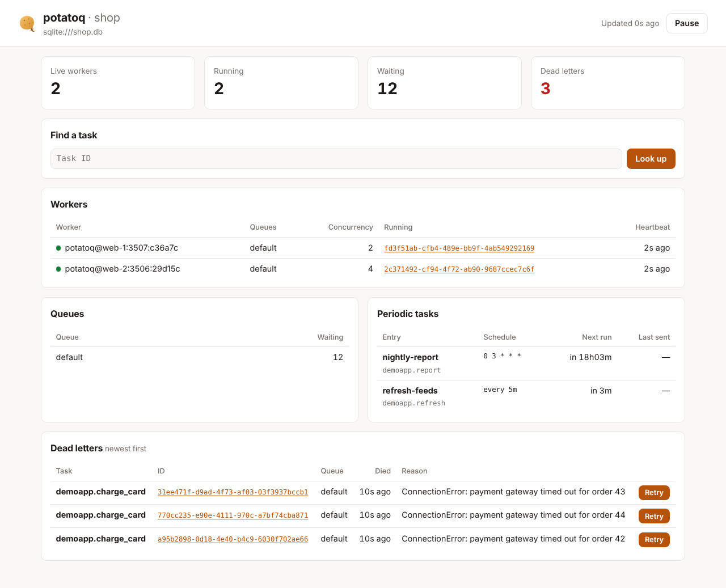Click the Look up button
The image size is (726, 588).
tap(651, 159)
